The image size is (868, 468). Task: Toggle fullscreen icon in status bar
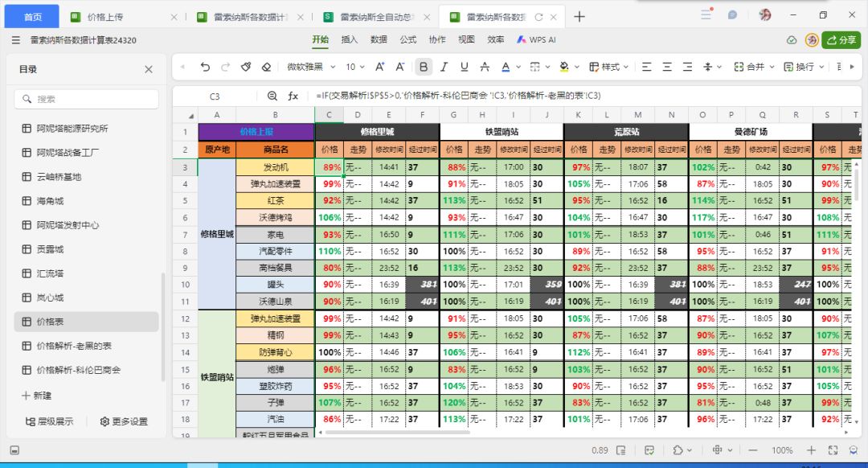point(833,450)
